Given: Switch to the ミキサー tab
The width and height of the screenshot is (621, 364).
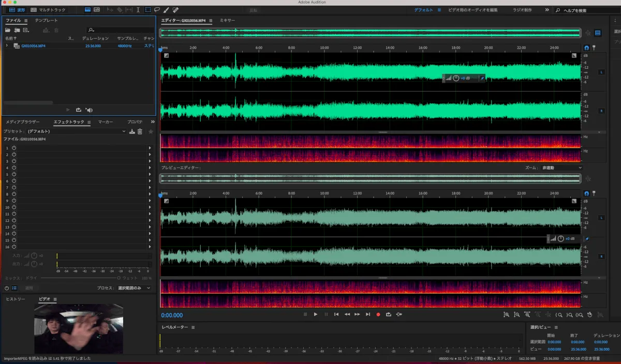Looking at the screenshot, I should (x=227, y=21).
